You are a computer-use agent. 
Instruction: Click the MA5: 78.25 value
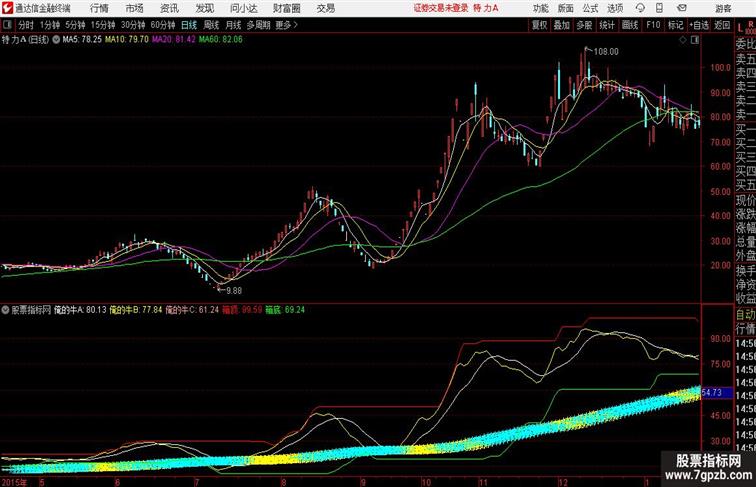point(82,40)
